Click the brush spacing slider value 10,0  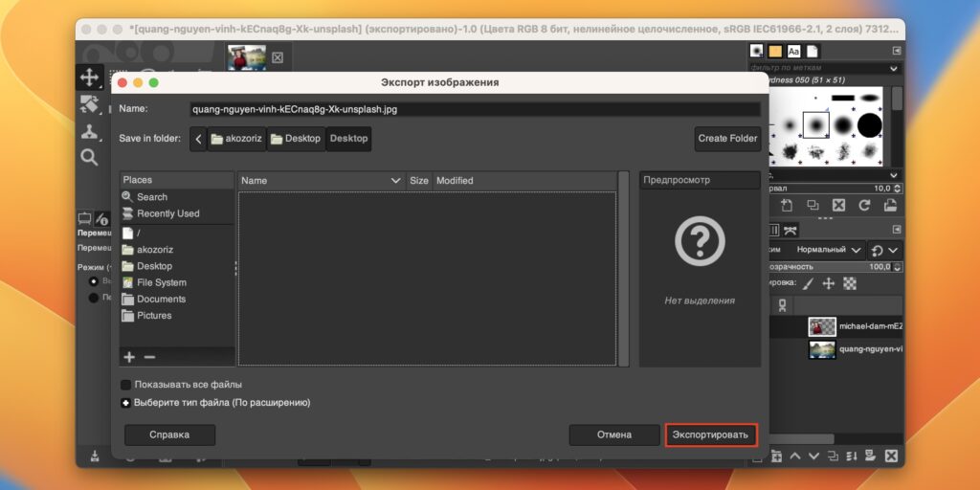pos(881,189)
